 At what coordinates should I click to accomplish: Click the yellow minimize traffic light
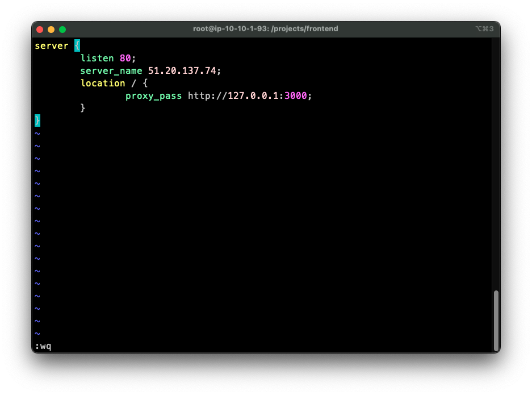[x=51, y=28]
